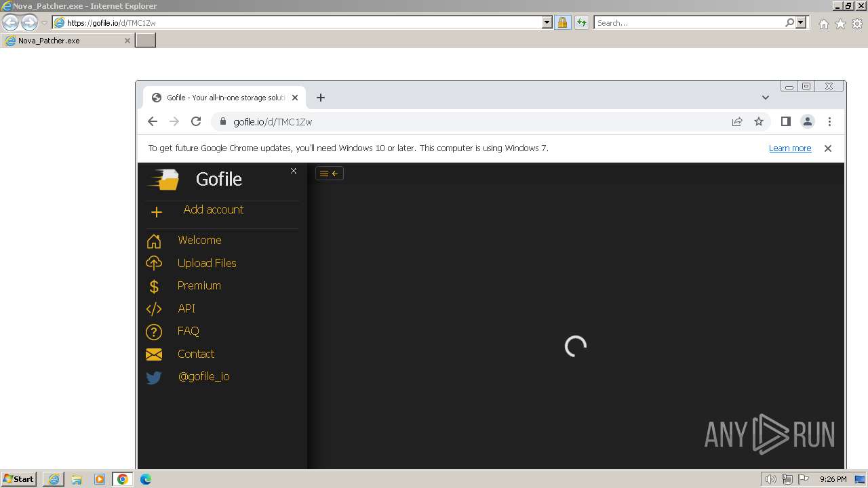
Task: Click the Internet Explorer back arrow
Action: (x=10, y=22)
